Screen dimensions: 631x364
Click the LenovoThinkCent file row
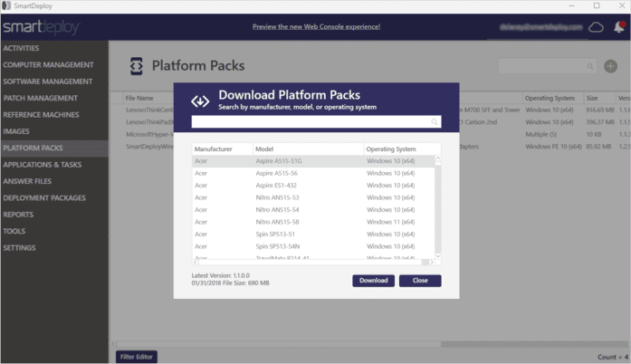(x=149, y=110)
